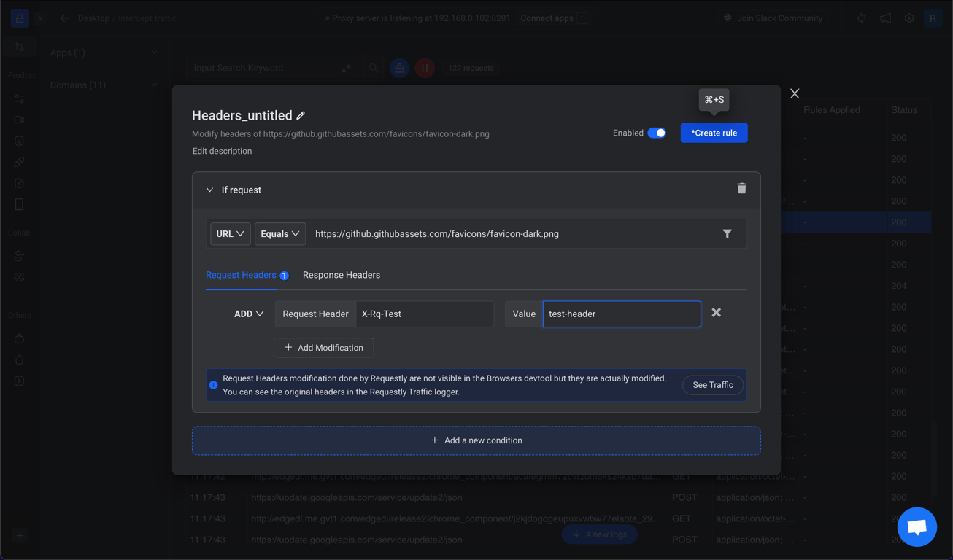Switch to Response Headers tab
Screen dimensions: 953x560
click(342, 275)
